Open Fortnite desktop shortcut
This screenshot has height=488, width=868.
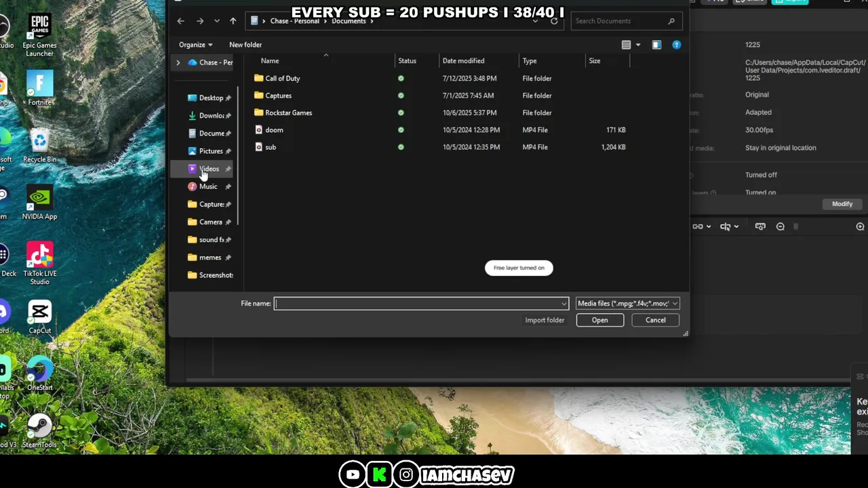[x=39, y=88]
